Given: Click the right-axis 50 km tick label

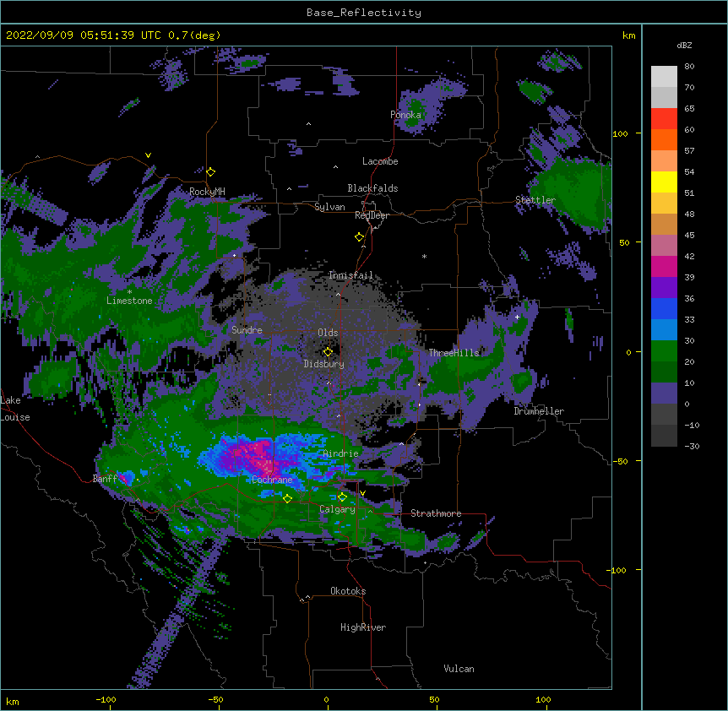Looking at the screenshot, I should tap(624, 242).
